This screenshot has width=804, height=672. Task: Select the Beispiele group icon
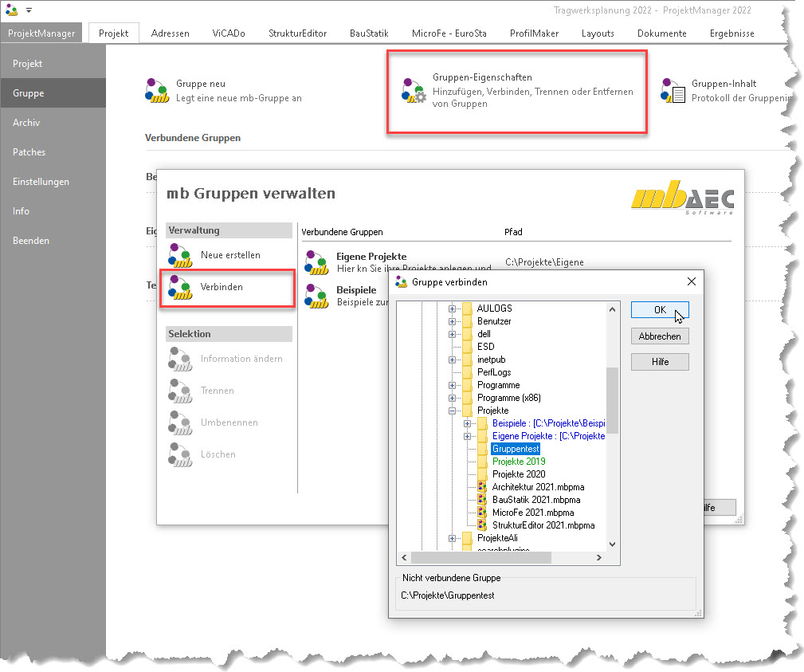(317, 296)
